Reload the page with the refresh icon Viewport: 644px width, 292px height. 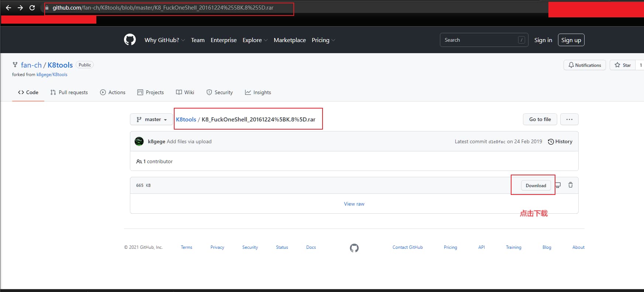[x=32, y=8]
